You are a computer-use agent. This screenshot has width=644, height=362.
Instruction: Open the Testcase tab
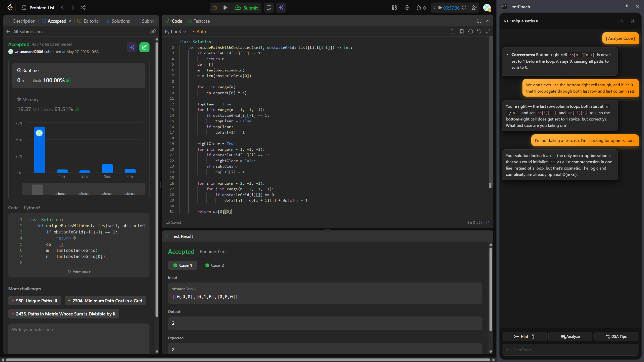[199, 21]
